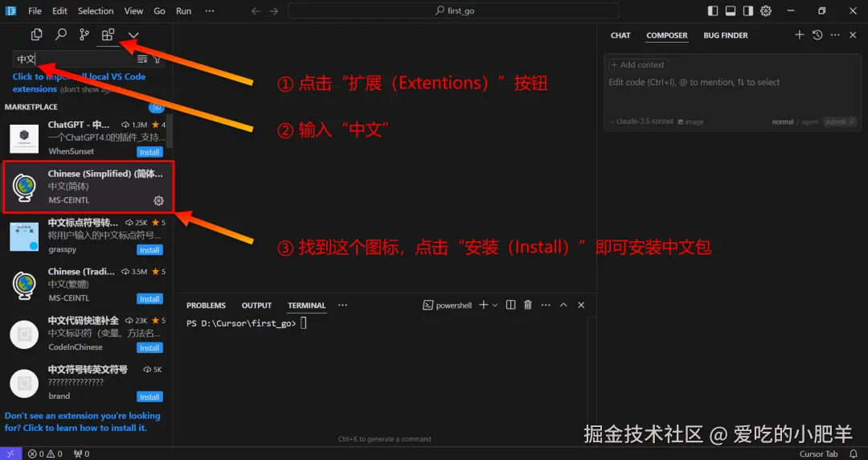Select agent composer mode
Image resolution: width=868 pixels, height=460 pixels.
pyautogui.click(x=810, y=122)
